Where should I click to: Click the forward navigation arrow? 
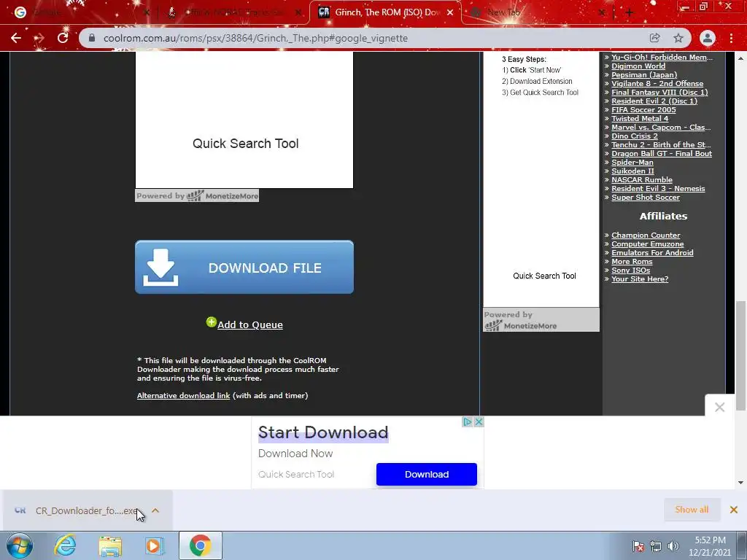(x=39, y=38)
